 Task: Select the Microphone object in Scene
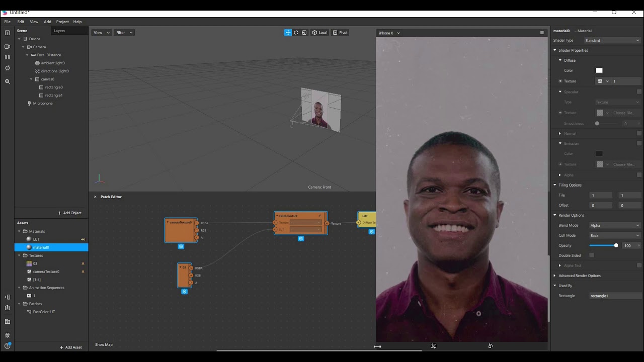[x=43, y=103]
